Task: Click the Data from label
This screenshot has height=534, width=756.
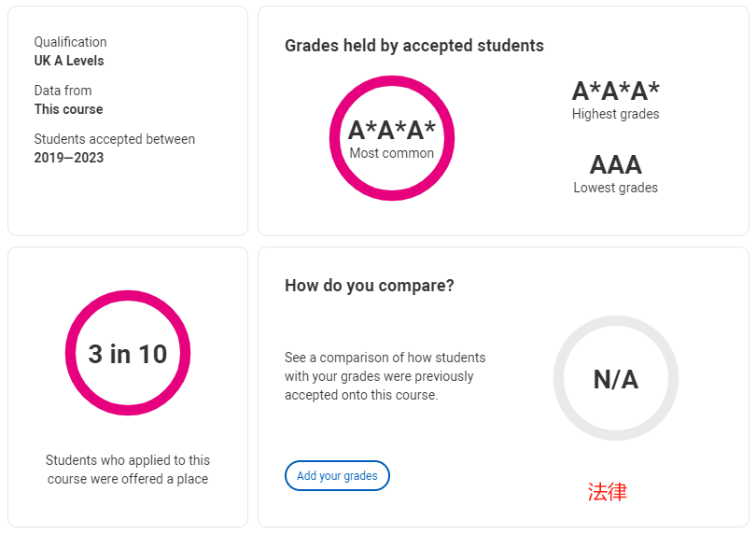Action: click(63, 91)
